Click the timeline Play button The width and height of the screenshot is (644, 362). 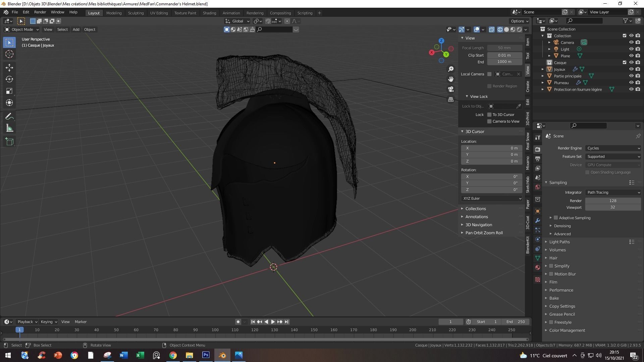[x=273, y=322]
